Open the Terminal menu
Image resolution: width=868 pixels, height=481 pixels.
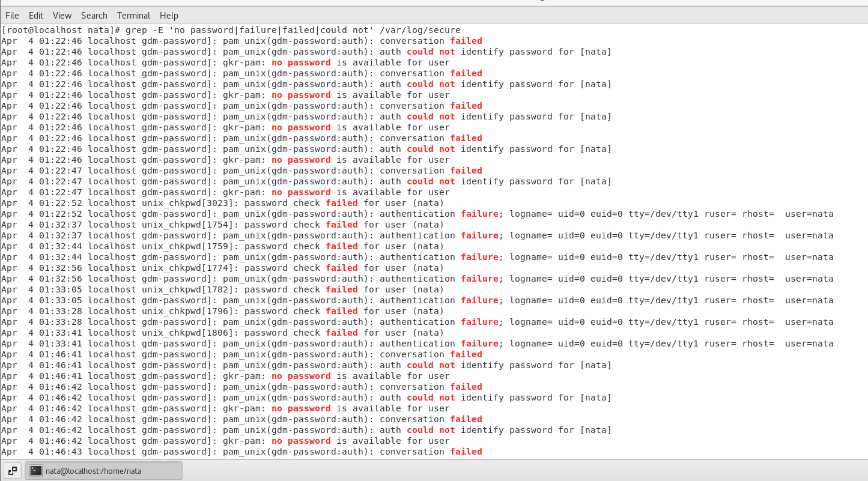(134, 16)
